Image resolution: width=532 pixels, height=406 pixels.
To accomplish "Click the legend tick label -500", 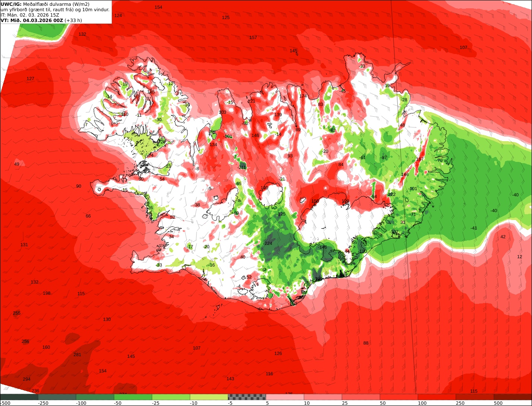I will pyautogui.click(x=5, y=403).
